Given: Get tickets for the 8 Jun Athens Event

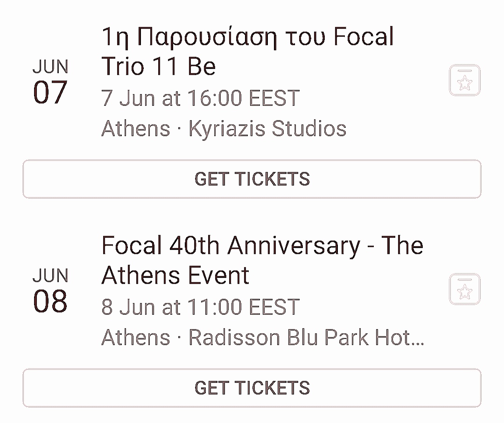Looking at the screenshot, I should click(252, 388).
